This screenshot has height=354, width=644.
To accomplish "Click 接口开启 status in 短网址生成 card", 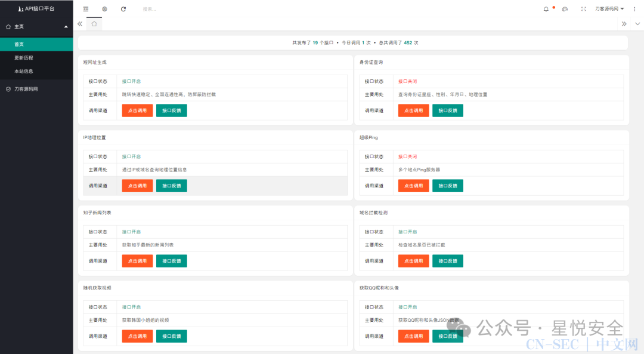I will point(131,81).
